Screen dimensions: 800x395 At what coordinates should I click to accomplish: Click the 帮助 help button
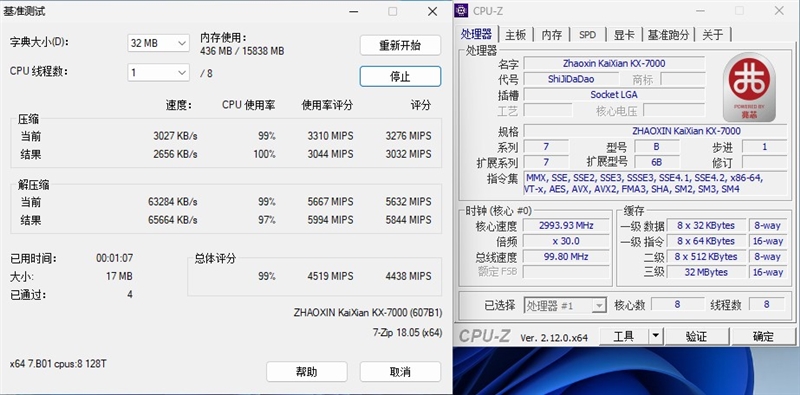pyautogui.click(x=307, y=372)
